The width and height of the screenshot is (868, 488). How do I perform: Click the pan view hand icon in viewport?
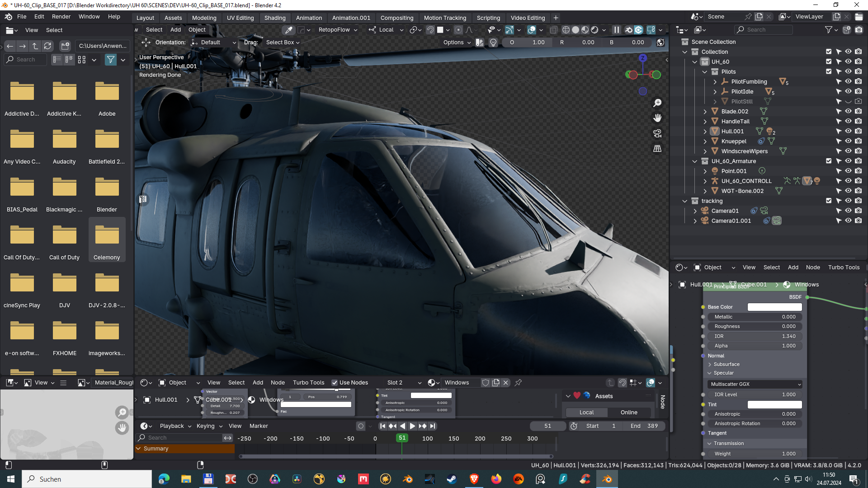point(657,118)
